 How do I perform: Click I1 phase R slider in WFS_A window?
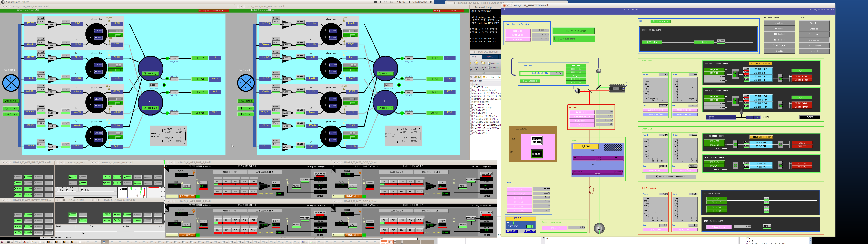coord(115,31)
